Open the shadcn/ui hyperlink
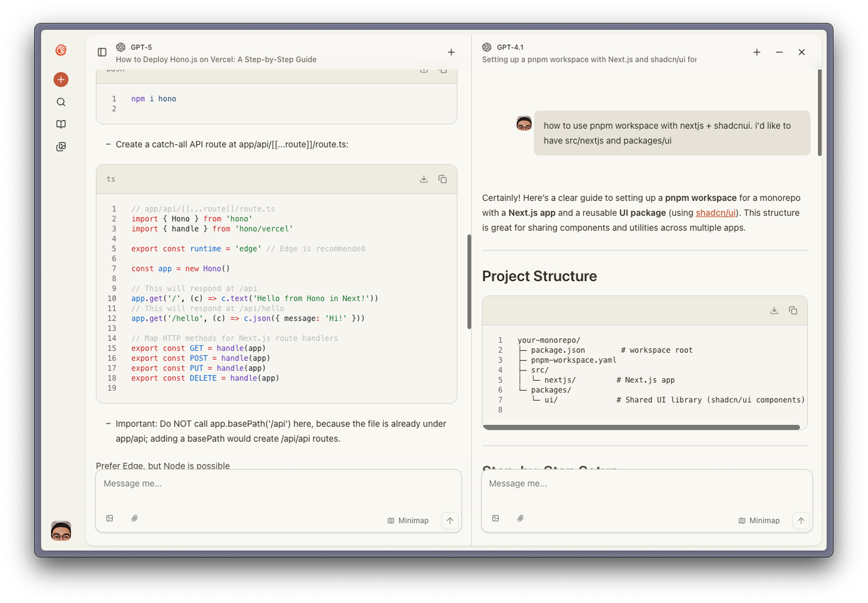 click(x=715, y=213)
